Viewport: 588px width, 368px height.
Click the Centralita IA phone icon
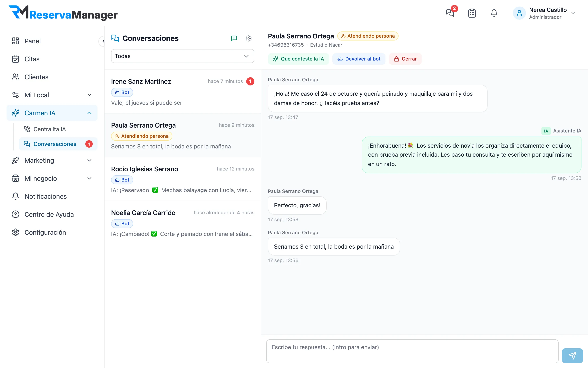(x=27, y=129)
